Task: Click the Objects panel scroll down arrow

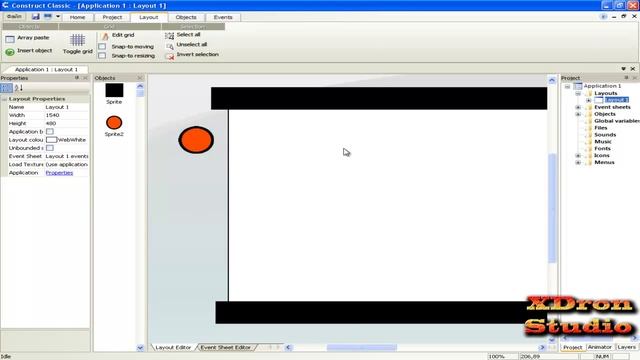Action: tap(140, 348)
